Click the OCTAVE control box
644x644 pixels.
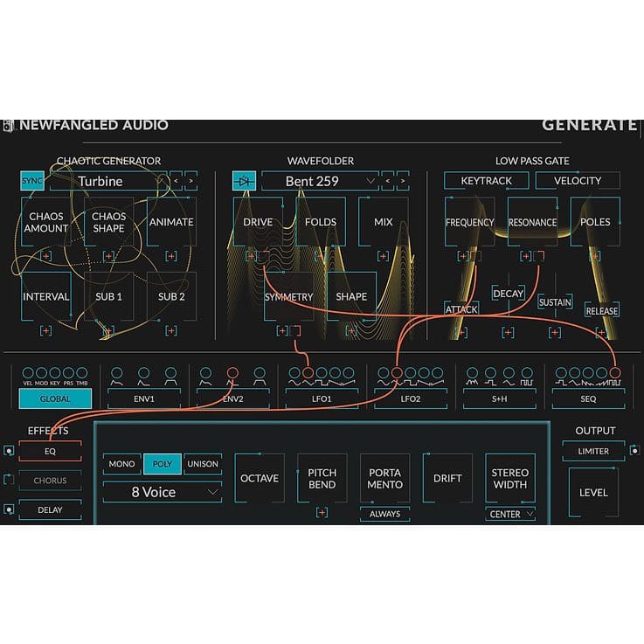pyautogui.click(x=260, y=478)
